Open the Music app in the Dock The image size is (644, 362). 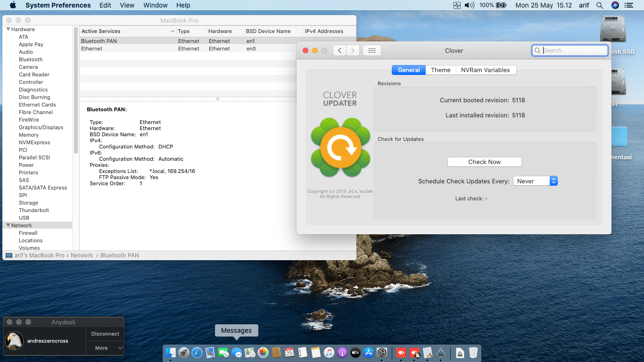pyautogui.click(x=329, y=353)
